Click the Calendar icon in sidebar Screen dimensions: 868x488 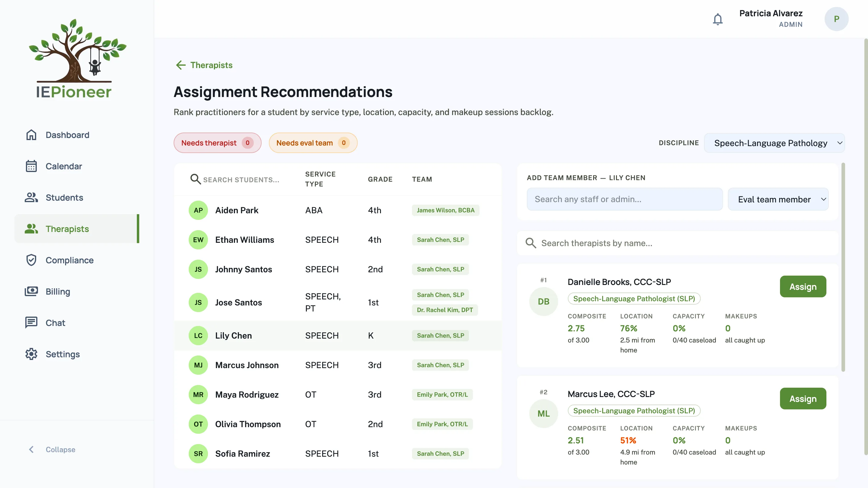pyautogui.click(x=31, y=166)
